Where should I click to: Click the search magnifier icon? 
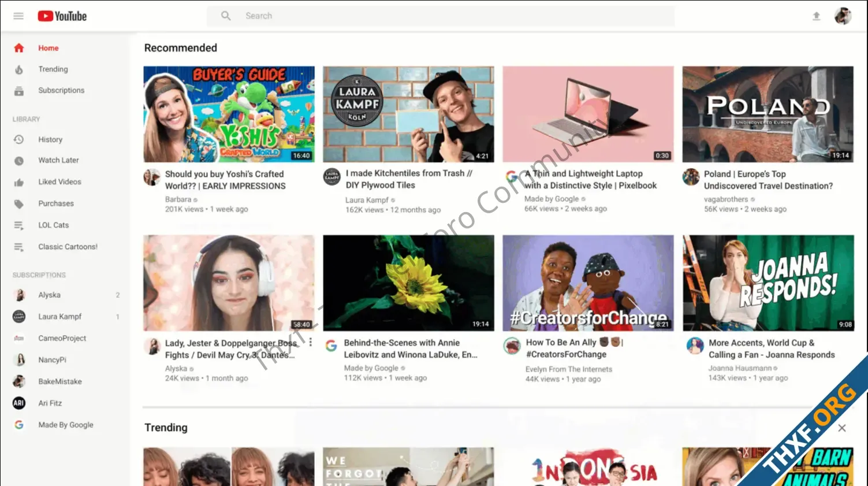coord(226,16)
